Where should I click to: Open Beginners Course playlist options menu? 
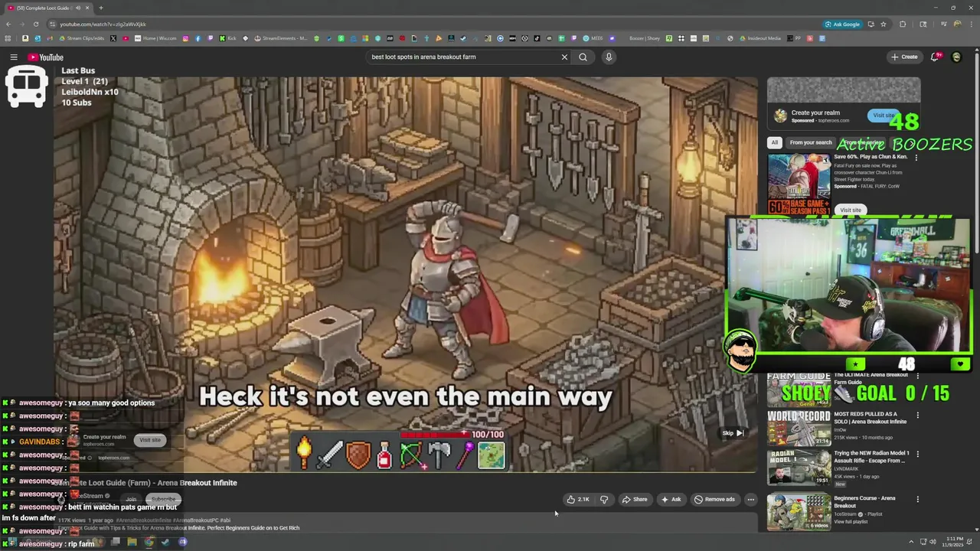click(x=917, y=500)
